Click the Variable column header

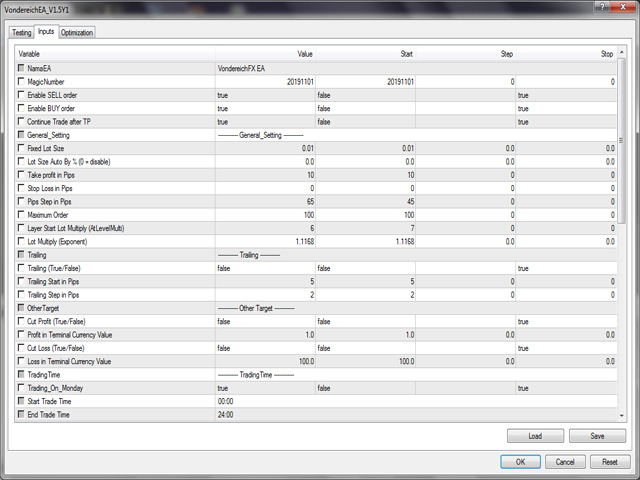point(115,54)
